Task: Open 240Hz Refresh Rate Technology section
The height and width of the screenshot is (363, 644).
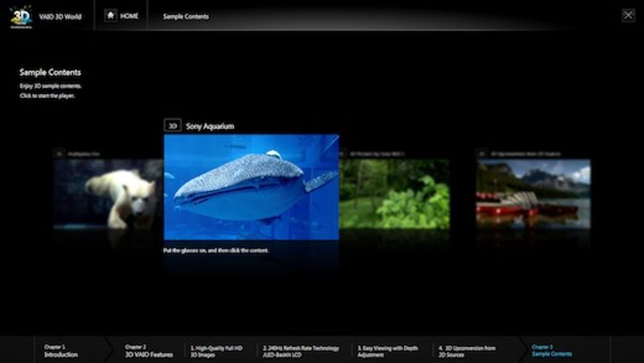Action: (301, 351)
